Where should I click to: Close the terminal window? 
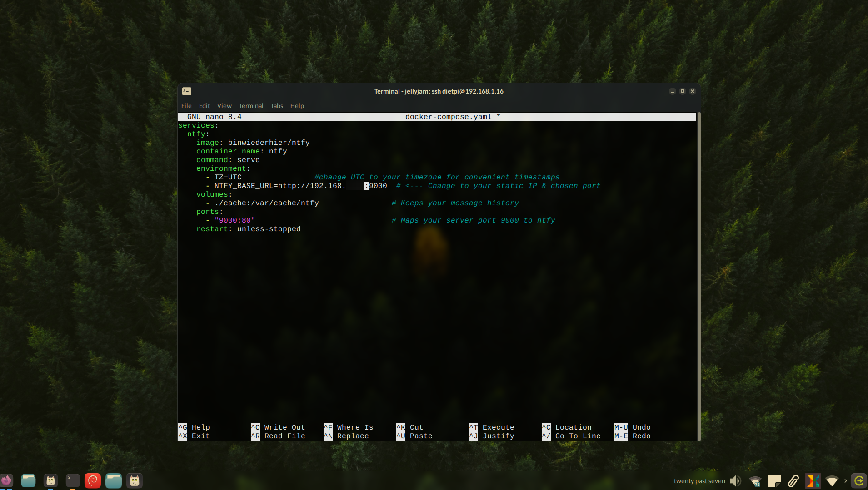pos(693,91)
